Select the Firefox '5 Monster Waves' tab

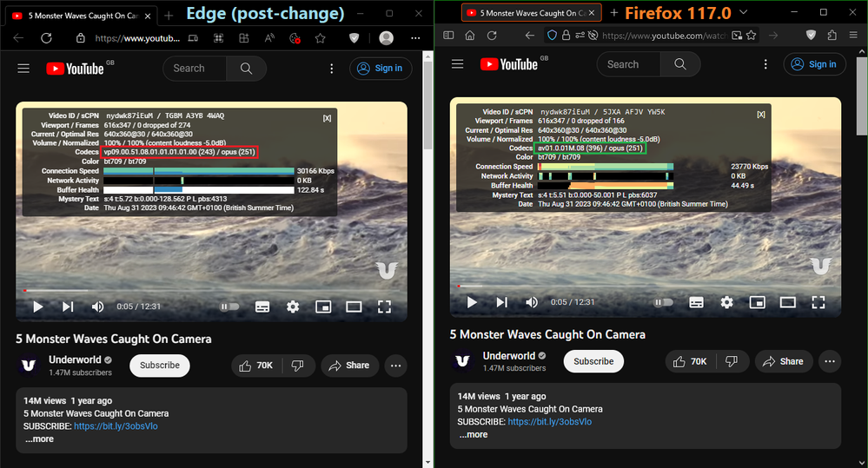coord(532,13)
